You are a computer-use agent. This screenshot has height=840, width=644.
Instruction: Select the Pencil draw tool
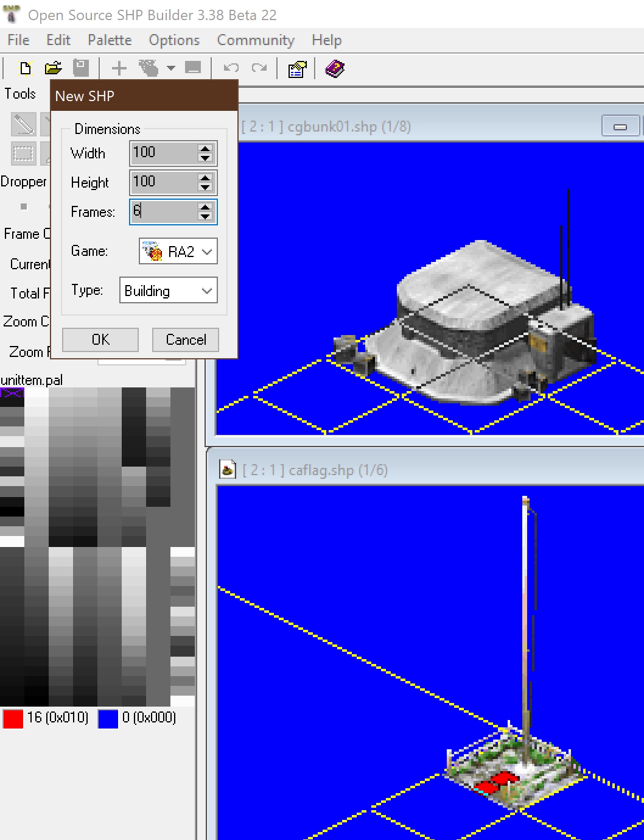pyautogui.click(x=23, y=124)
